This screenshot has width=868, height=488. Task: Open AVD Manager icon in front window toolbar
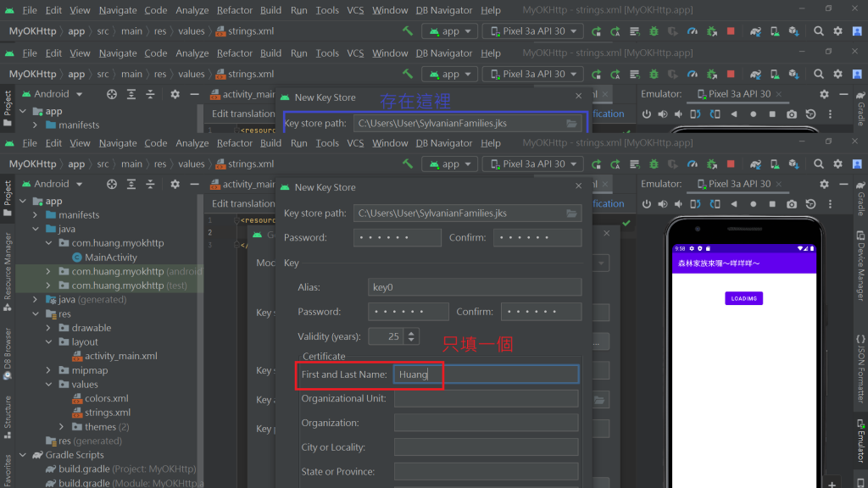[x=775, y=164]
